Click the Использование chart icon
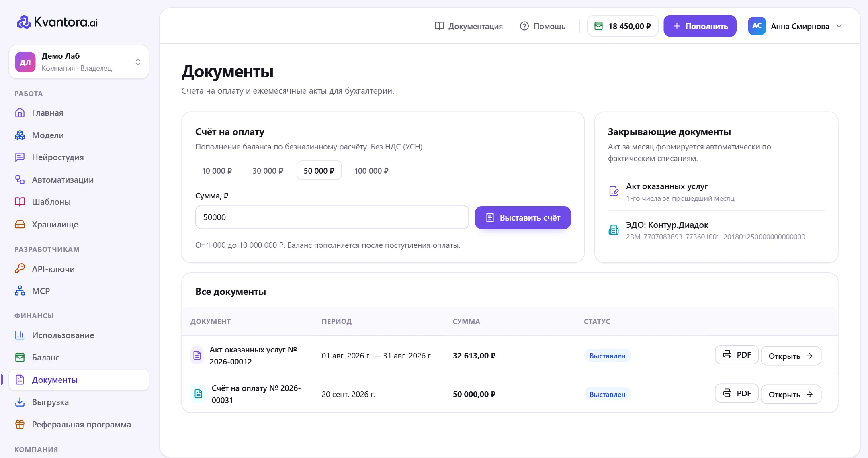The height and width of the screenshot is (458, 868). pyautogui.click(x=20, y=335)
